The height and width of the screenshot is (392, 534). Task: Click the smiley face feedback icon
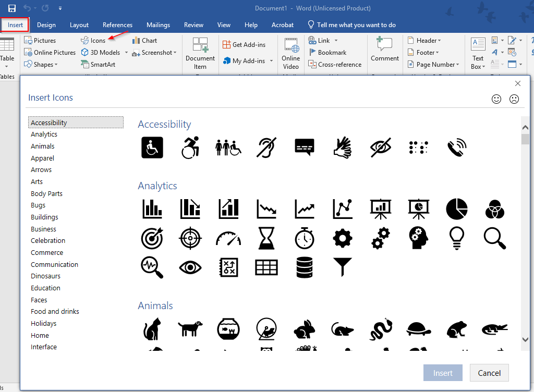coord(496,99)
